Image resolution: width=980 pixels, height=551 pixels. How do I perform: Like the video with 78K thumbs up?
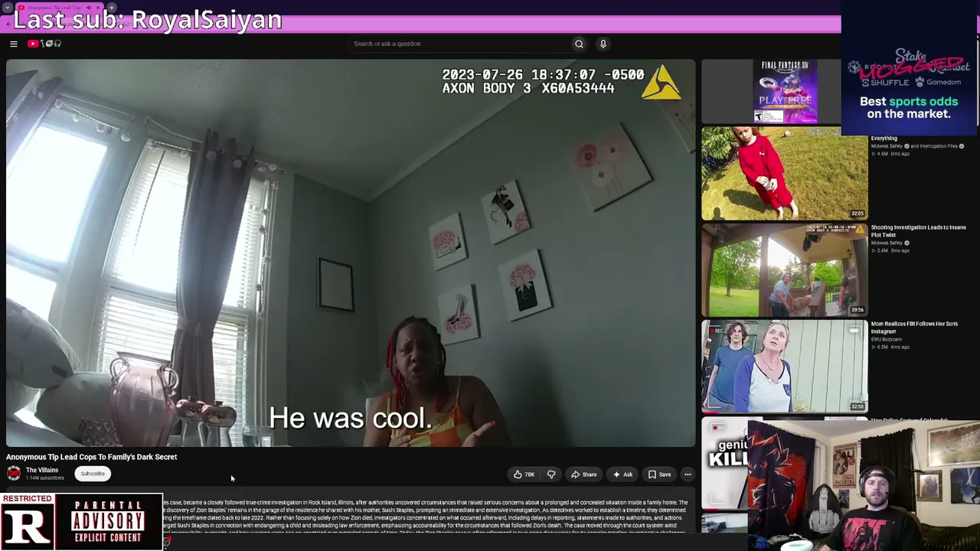pos(524,474)
